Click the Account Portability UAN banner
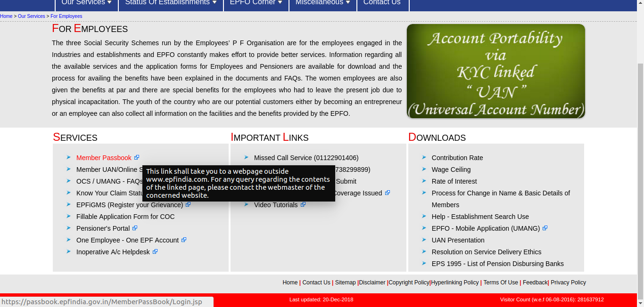Image resolution: width=644 pixels, height=307 pixels. (495, 71)
